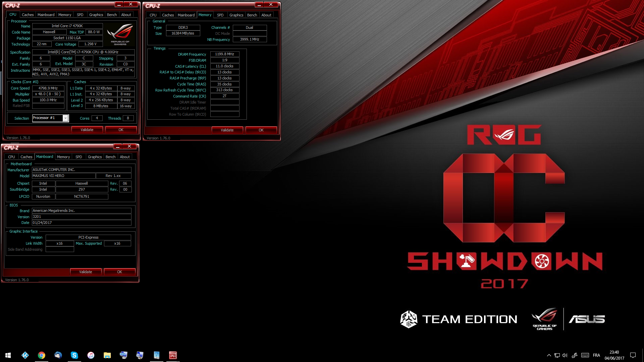
Task: Open File Explorer from the taskbar
Action: [x=107, y=355]
